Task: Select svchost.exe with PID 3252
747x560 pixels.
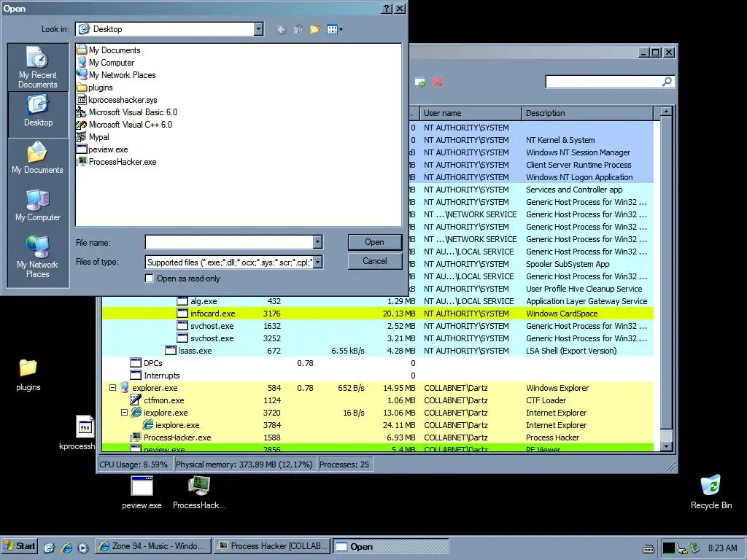Action: tap(377, 338)
